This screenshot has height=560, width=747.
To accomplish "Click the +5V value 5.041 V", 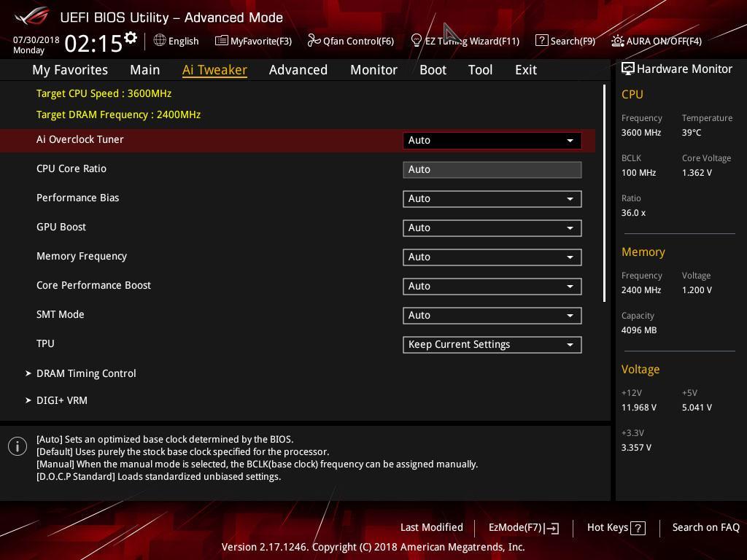I will [x=697, y=408].
